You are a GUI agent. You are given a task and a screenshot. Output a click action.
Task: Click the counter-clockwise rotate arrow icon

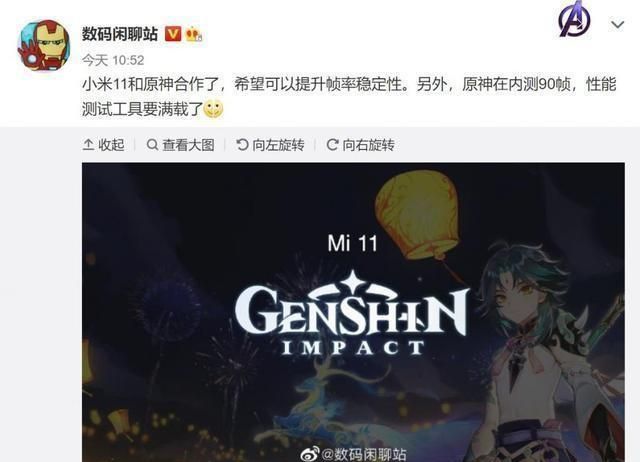coord(242,144)
